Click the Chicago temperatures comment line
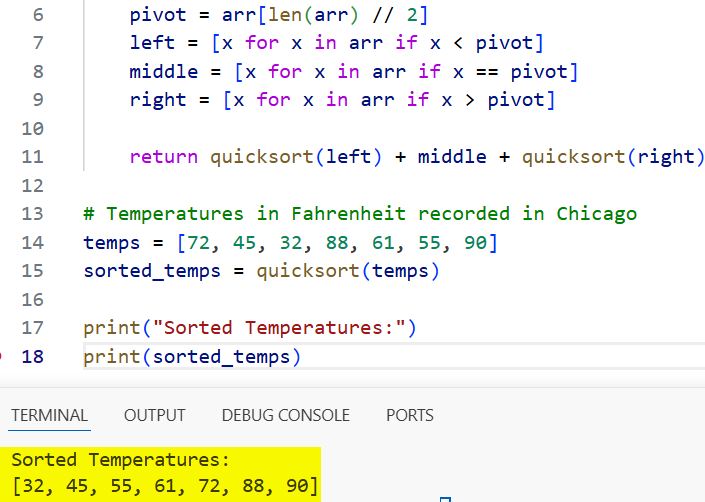 [360, 214]
